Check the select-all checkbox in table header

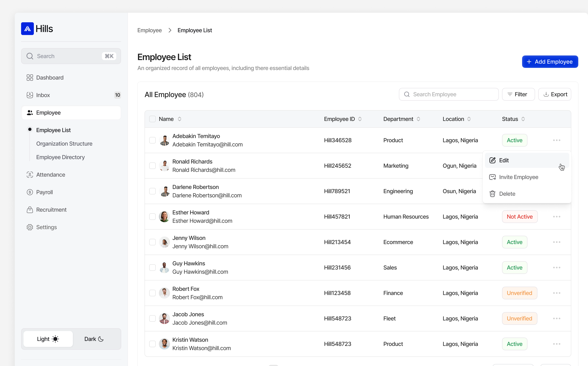click(152, 119)
